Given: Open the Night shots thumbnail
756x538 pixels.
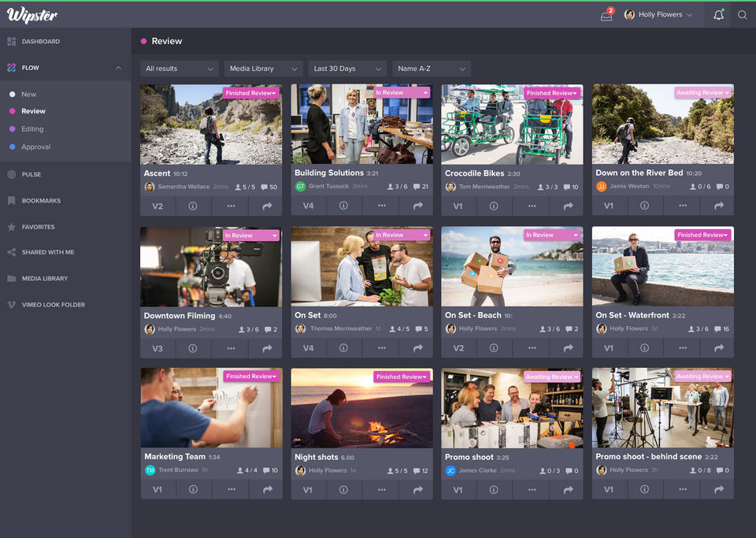Looking at the screenshot, I should [x=361, y=408].
